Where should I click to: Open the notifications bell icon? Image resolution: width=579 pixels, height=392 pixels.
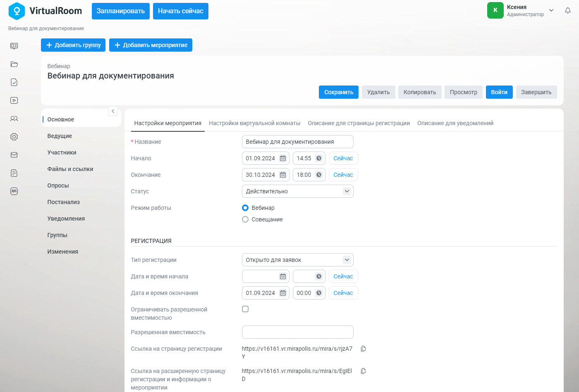(568, 10)
